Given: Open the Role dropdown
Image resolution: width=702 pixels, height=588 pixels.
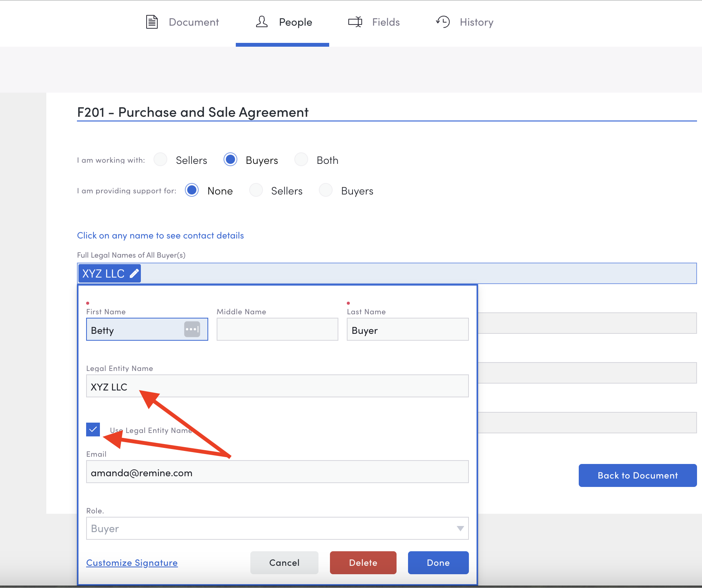Looking at the screenshot, I should (278, 528).
